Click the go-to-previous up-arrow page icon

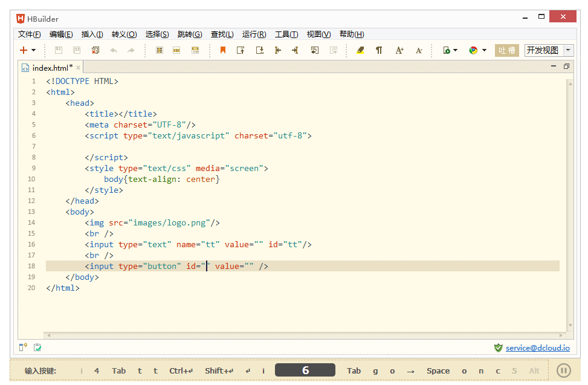coord(241,50)
